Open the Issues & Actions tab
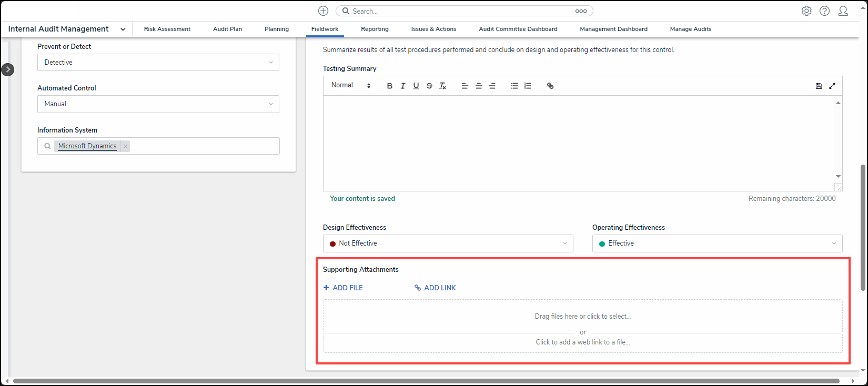 (x=433, y=29)
